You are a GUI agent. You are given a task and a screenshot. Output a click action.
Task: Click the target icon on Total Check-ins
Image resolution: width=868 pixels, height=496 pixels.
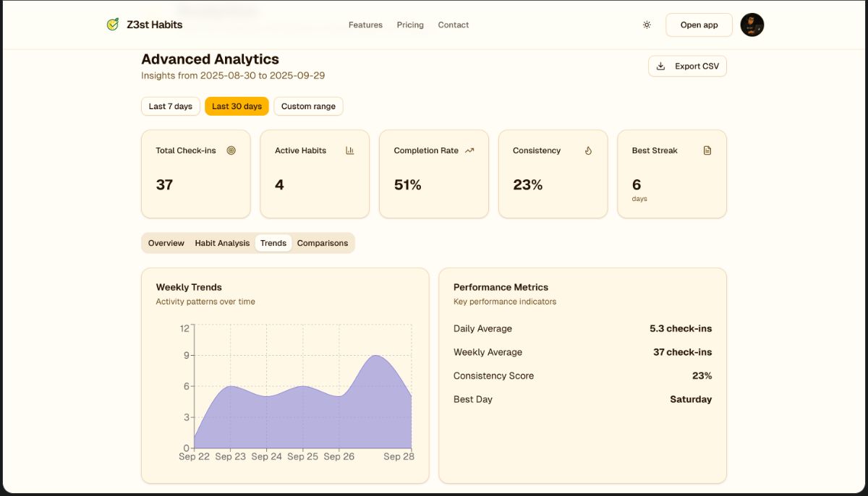tap(231, 150)
